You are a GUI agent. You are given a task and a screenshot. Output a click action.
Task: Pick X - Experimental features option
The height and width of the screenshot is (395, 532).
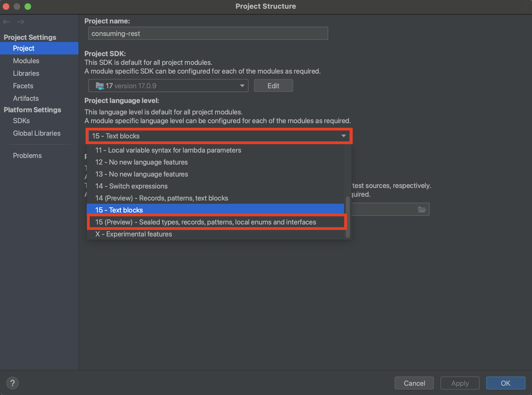pyautogui.click(x=134, y=234)
